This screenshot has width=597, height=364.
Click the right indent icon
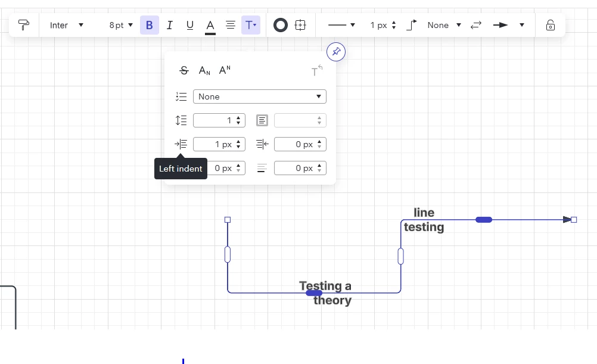pyautogui.click(x=262, y=144)
